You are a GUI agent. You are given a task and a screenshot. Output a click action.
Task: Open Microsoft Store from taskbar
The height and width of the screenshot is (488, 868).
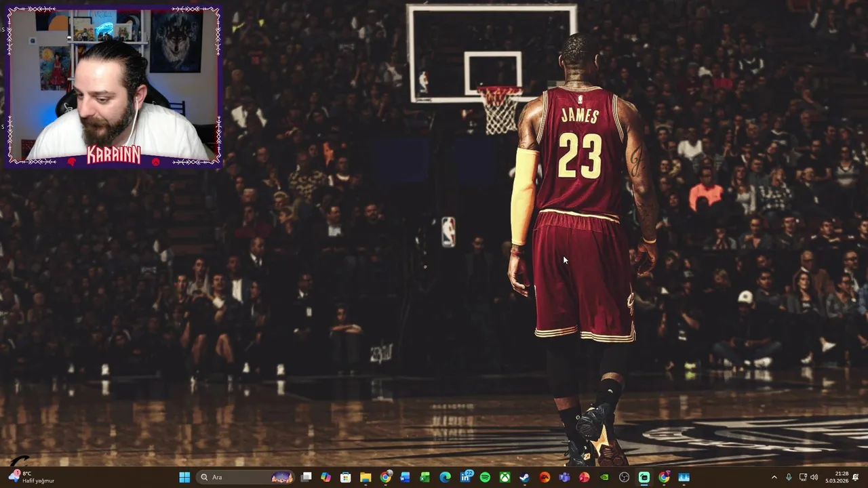click(x=346, y=477)
